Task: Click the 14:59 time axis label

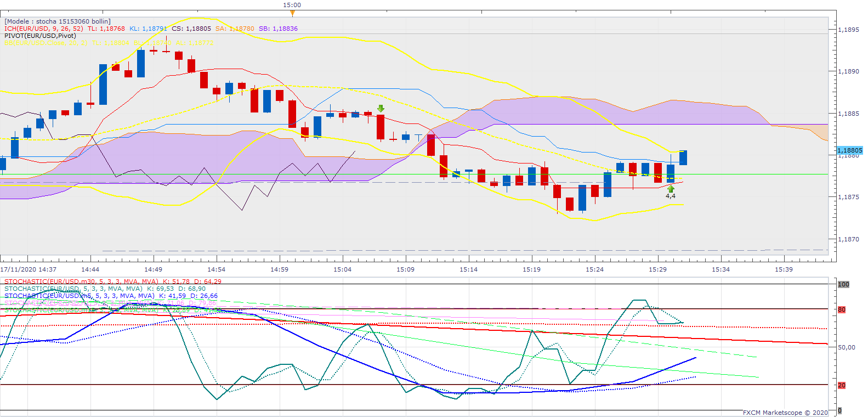Action: click(280, 269)
